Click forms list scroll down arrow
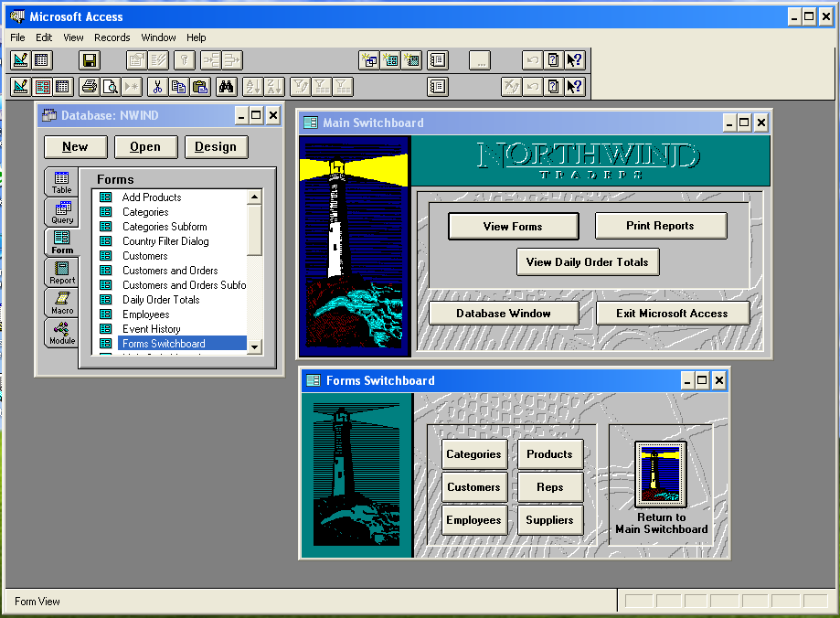The width and height of the screenshot is (840, 618). tap(254, 346)
